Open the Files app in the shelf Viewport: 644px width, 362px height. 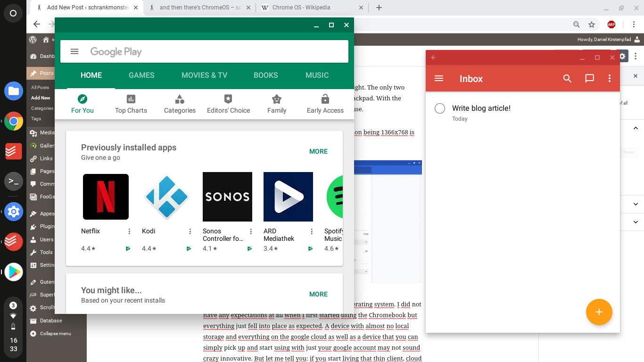click(x=14, y=91)
